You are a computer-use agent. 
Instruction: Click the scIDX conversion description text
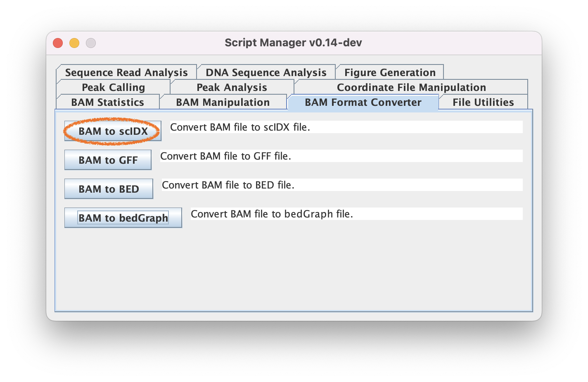pos(346,127)
